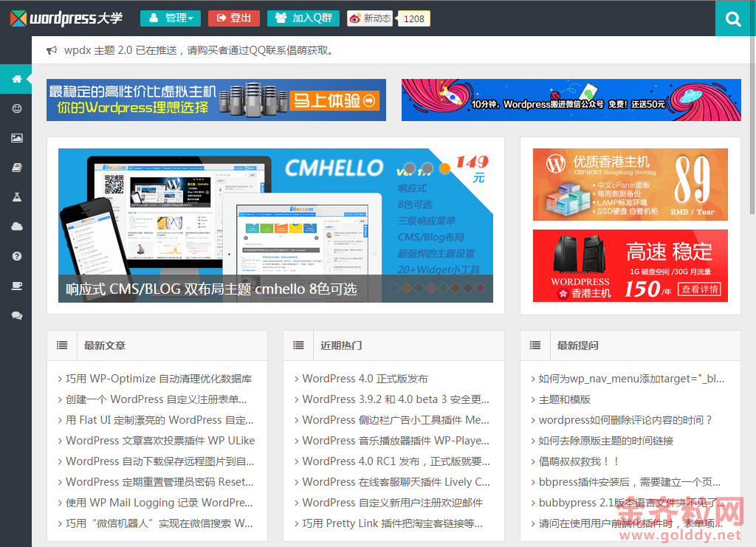Open WordPress 4.0 RC1 发布 link
Viewport: 756px width, 547px height.
point(396,461)
